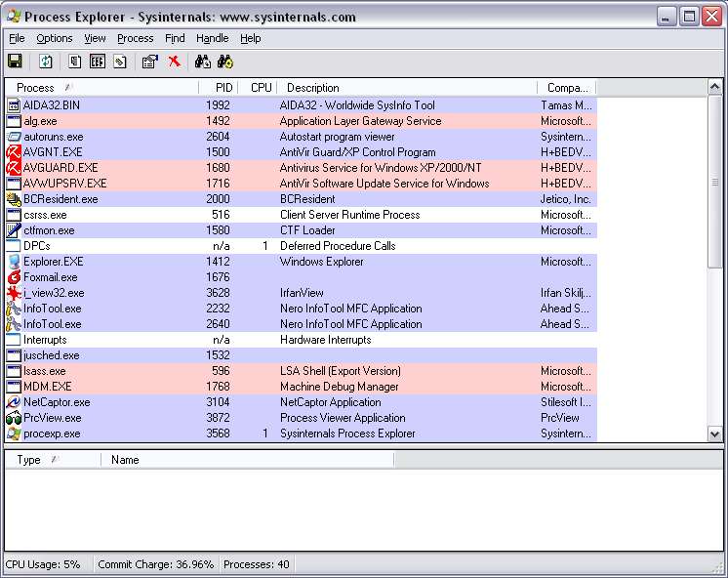This screenshot has height=578, width=728.
Task: Click the Refresh Now toolbar icon
Action: pyautogui.click(x=45, y=62)
